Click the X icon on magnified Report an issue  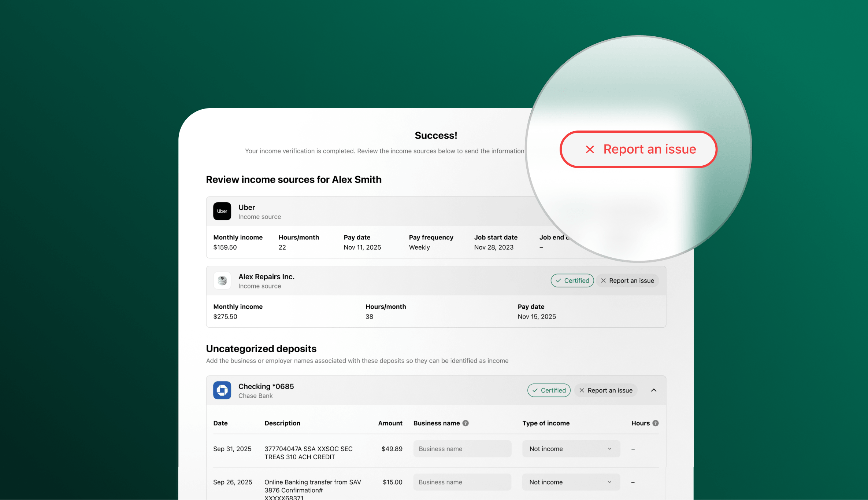[x=589, y=149]
